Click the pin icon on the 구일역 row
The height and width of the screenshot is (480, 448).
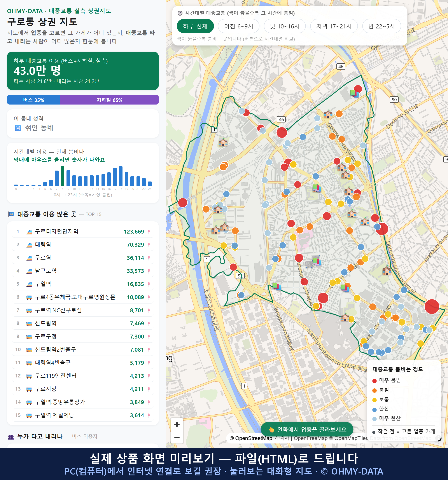click(149, 284)
